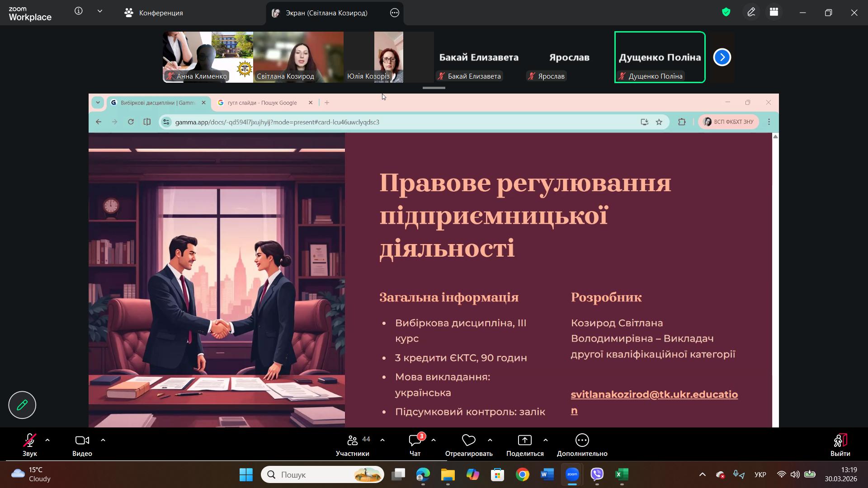The image size is (868, 488).
Task: Click the green encryption shield icon
Action: tap(726, 13)
